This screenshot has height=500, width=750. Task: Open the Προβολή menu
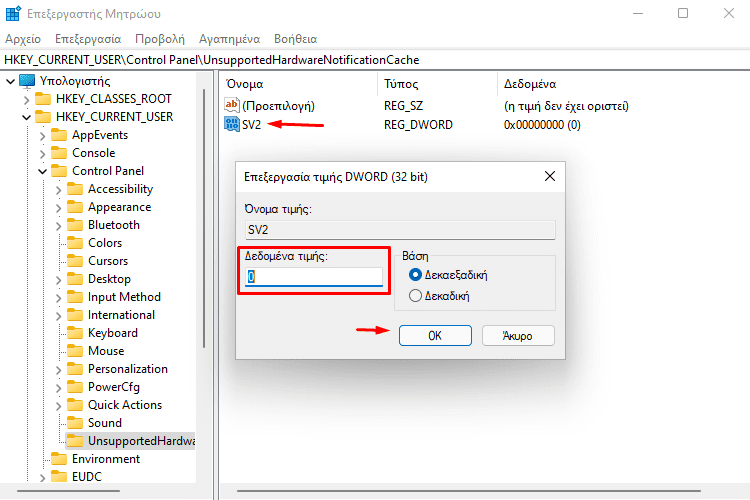point(160,39)
